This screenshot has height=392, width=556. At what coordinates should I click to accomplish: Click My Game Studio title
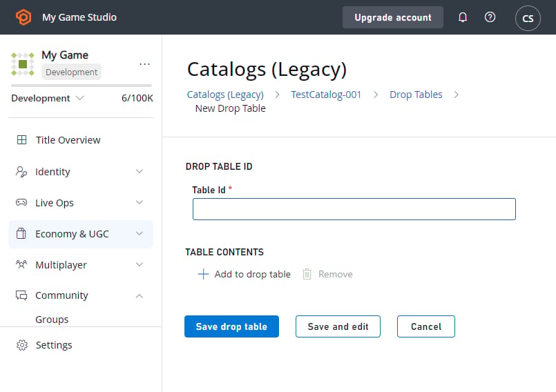coord(79,17)
